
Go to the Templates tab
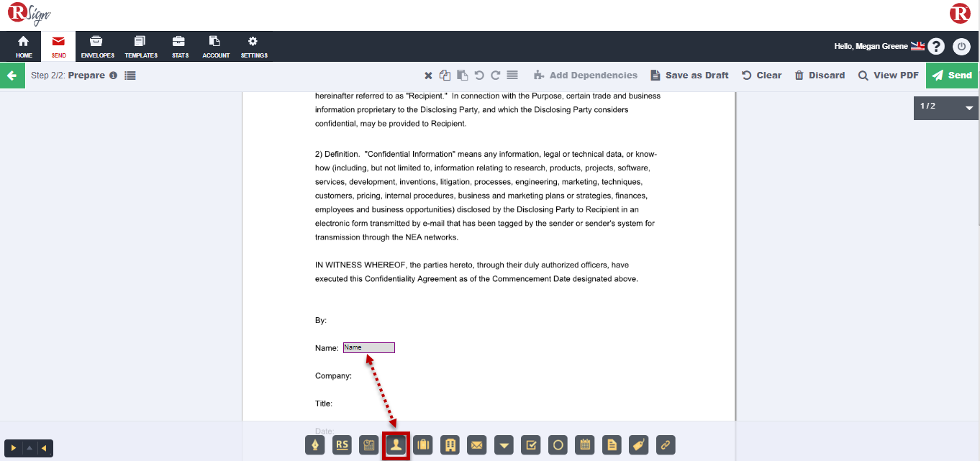click(140, 47)
